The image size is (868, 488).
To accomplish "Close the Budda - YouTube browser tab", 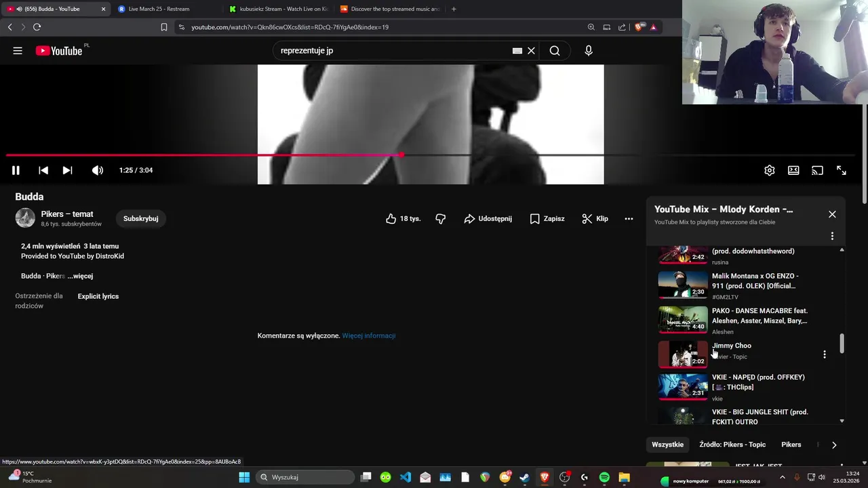I will 103,9.
